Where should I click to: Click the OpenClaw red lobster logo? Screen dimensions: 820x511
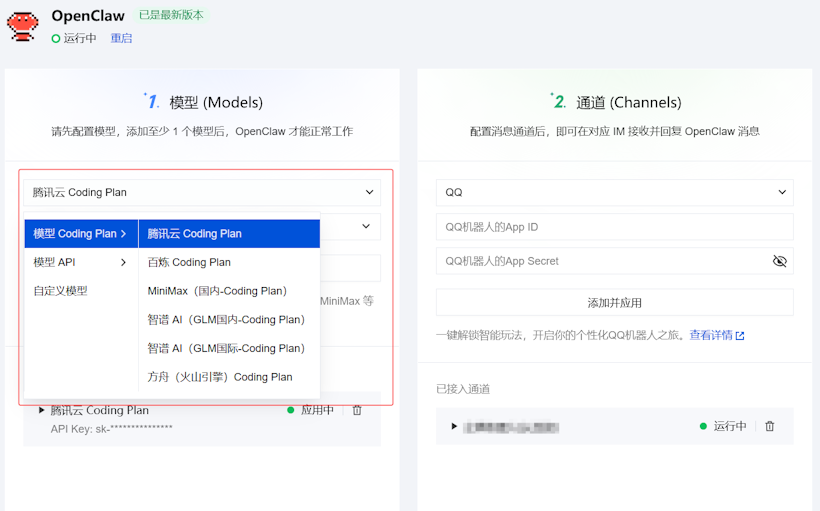click(x=22, y=27)
